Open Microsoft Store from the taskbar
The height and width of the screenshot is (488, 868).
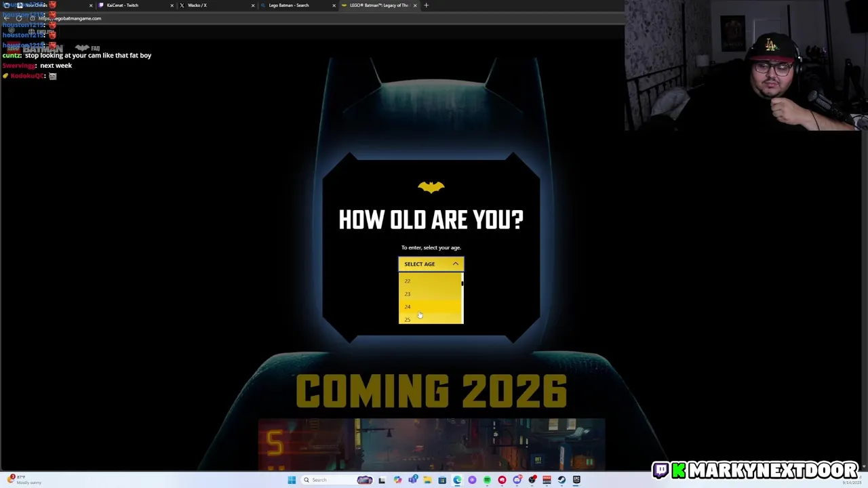pyautogui.click(x=442, y=480)
